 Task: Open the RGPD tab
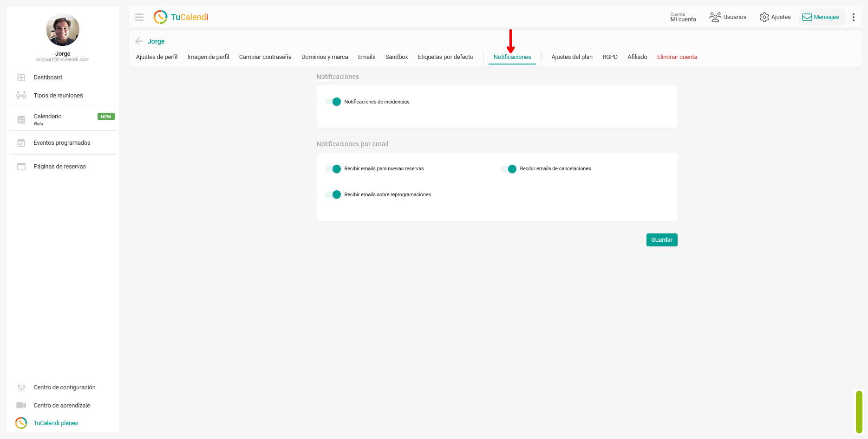610,57
